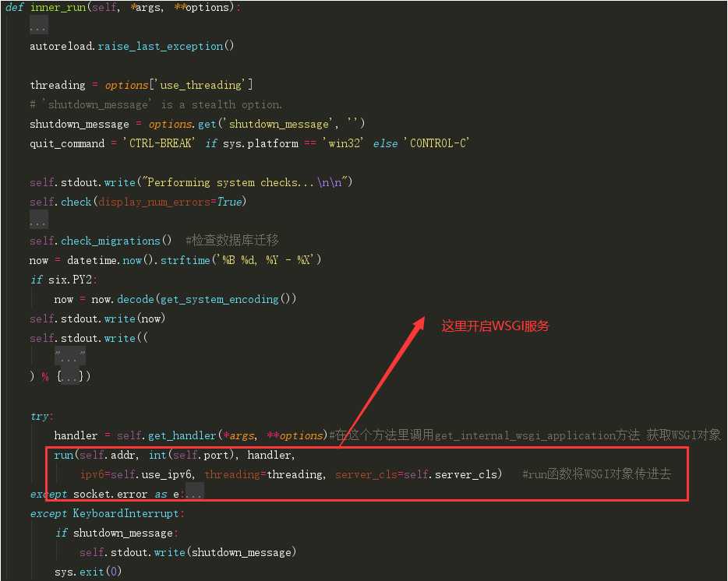Click the strftime method call

click(186, 260)
